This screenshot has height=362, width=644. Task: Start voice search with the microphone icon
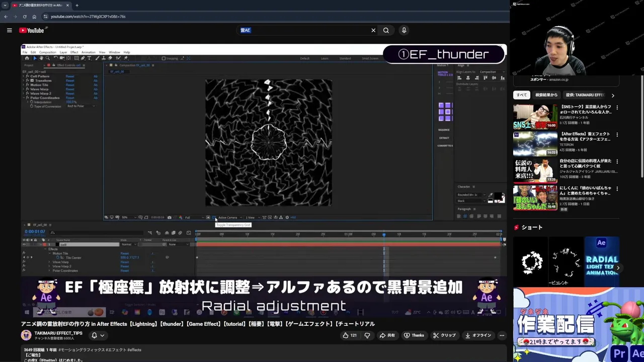404,30
